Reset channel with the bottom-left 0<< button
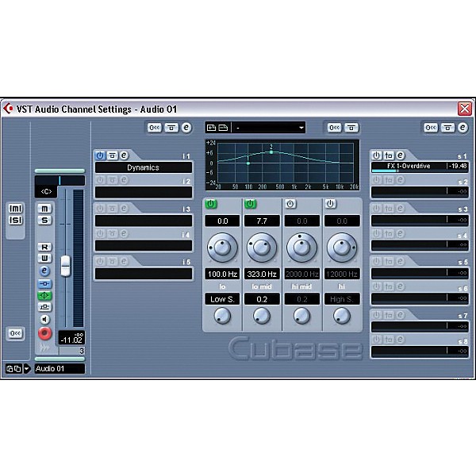The image size is (476, 476). [15, 333]
